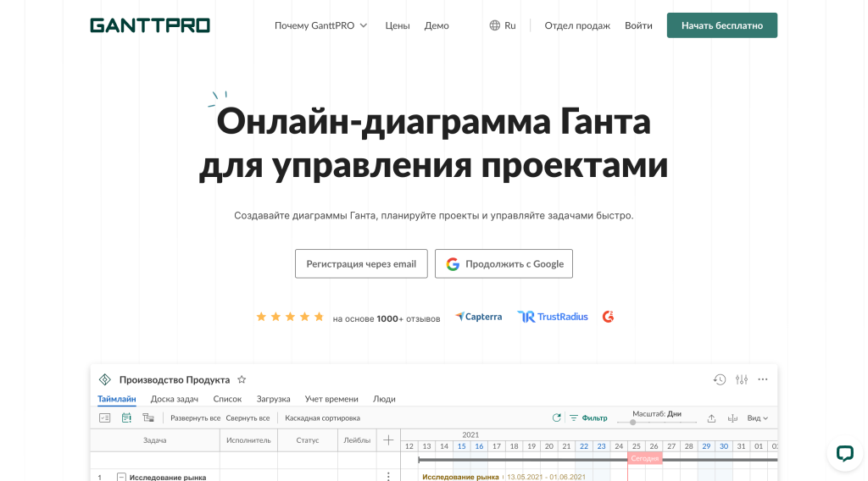Click Начать бесплатно button
The image size is (868, 481).
tap(722, 25)
